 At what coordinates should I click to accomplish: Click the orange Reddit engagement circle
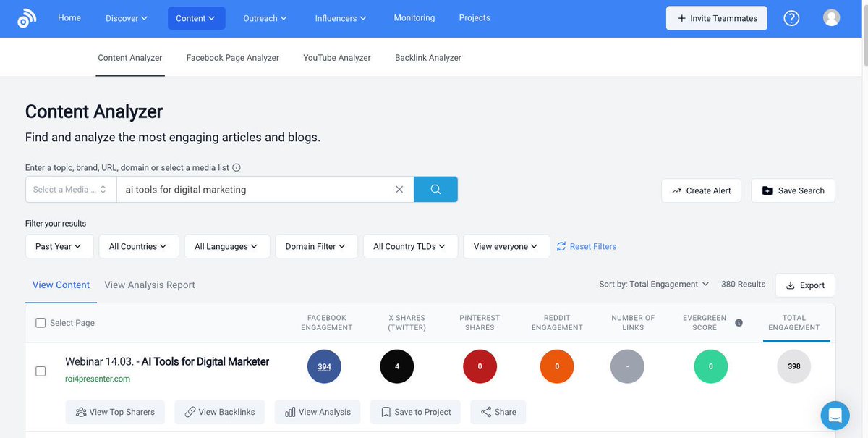[557, 366]
